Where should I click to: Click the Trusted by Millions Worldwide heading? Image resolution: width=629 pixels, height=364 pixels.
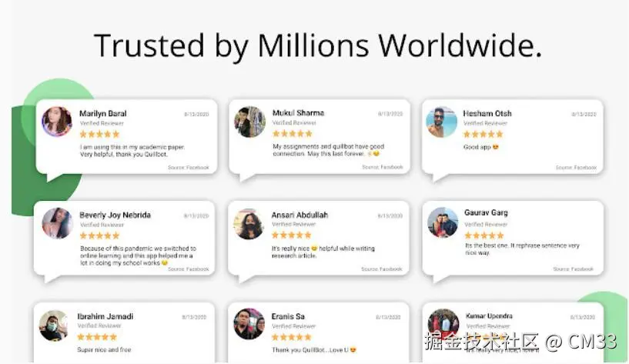pyautogui.click(x=318, y=46)
